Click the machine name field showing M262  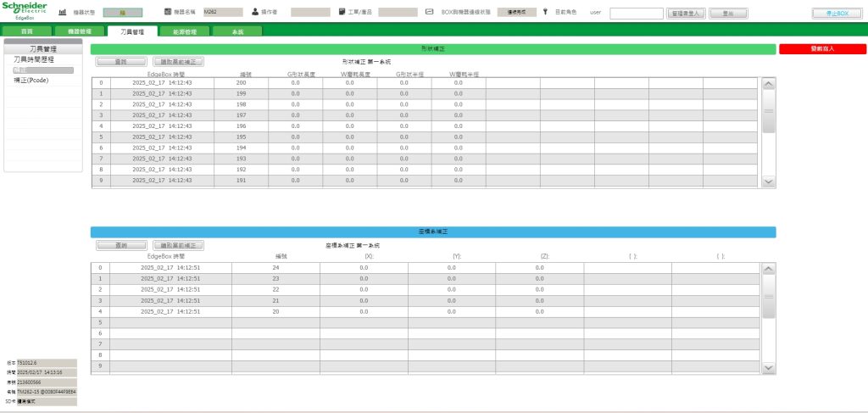[x=223, y=12]
